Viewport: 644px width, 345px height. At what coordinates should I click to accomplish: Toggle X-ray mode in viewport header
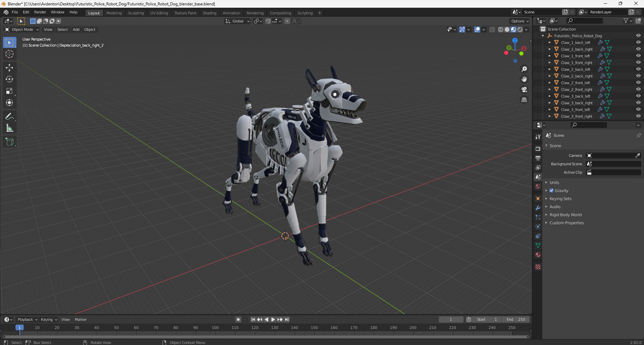(x=492, y=30)
